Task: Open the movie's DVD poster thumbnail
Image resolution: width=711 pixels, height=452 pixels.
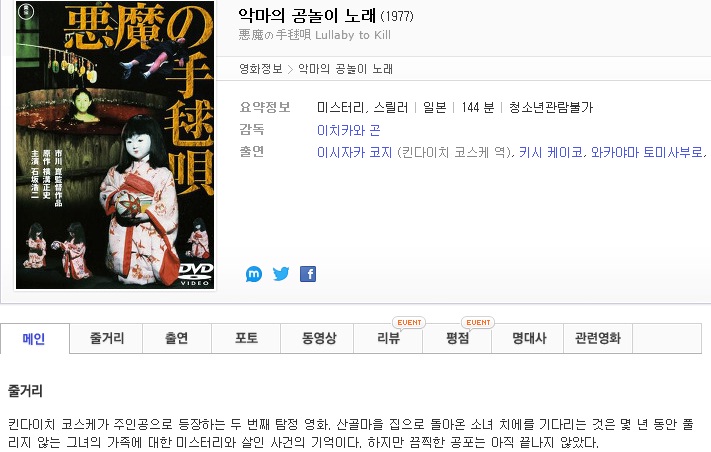Action: pos(115,145)
